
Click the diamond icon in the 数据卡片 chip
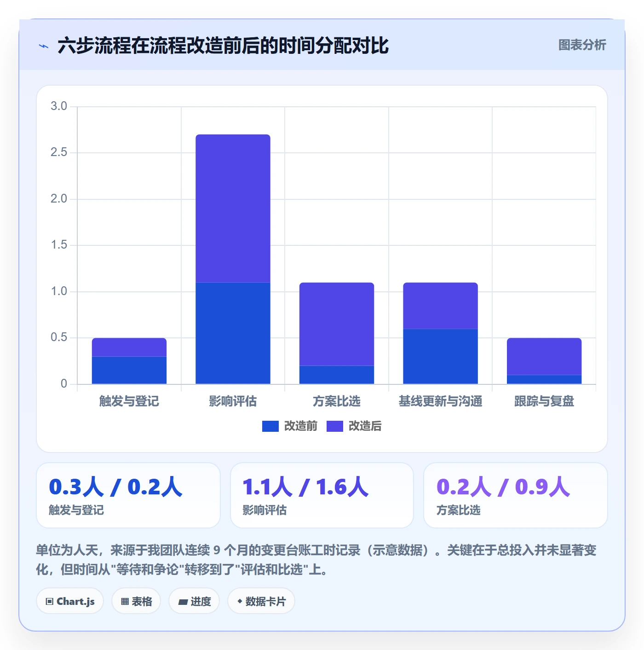point(240,601)
